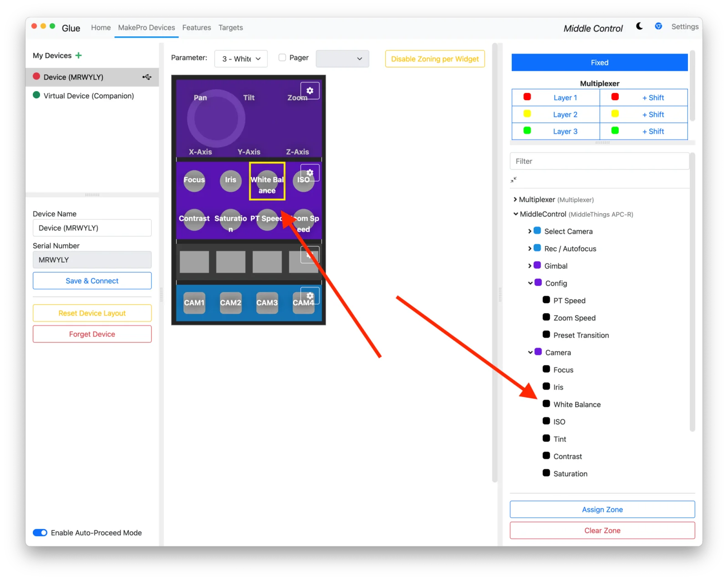Select Device (MRWYLY) in My Devices list

(92, 77)
